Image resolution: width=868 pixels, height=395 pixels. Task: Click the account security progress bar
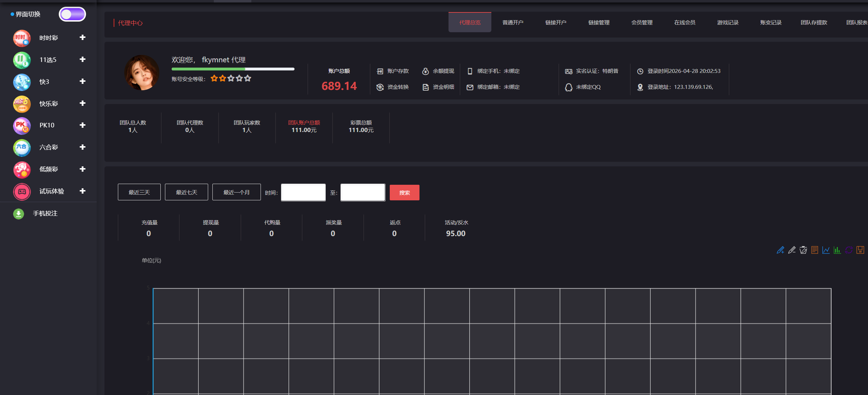[x=233, y=69]
